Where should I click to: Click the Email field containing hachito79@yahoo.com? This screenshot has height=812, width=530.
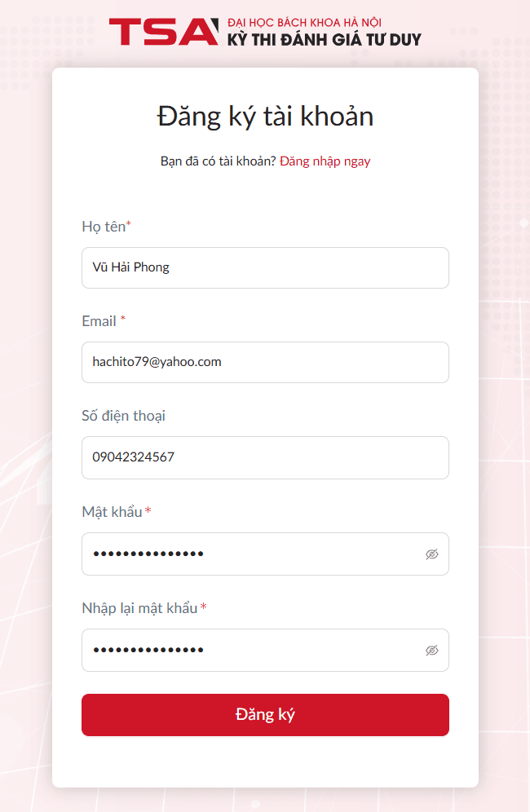click(265, 362)
